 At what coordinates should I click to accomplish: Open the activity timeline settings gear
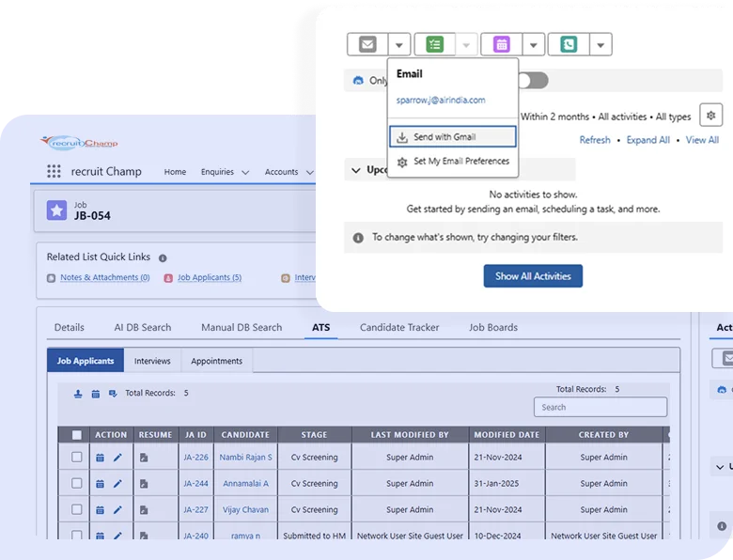coord(710,115)
